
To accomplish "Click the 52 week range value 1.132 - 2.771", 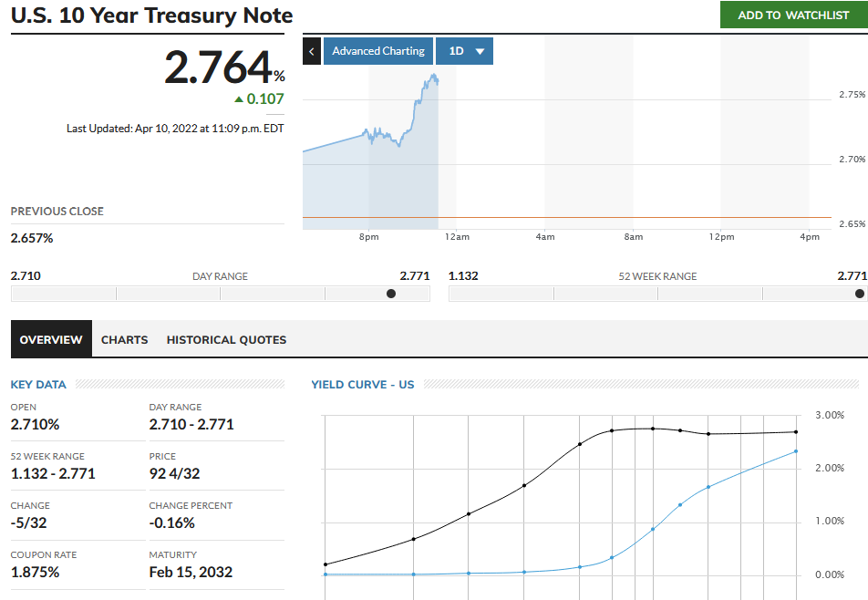I will (53, 474).
